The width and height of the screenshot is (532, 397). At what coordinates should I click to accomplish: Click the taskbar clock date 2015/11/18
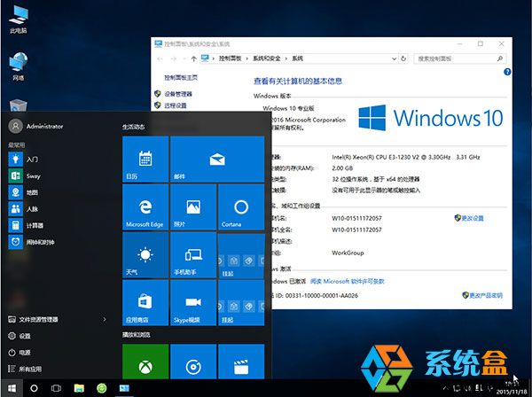pos(512,392)
